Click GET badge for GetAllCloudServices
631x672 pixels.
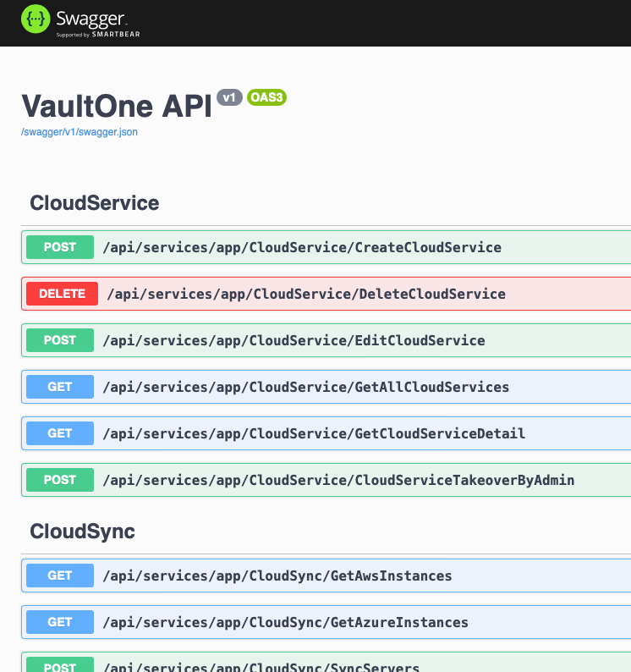click(x=60, y=387)
